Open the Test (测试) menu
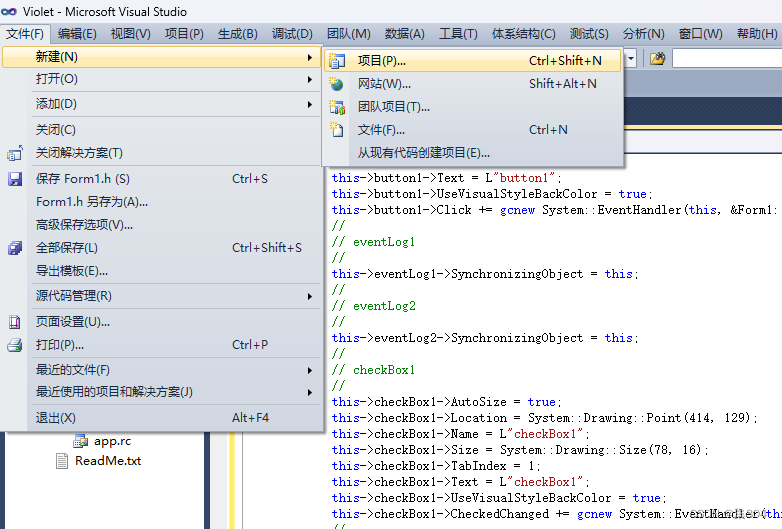This screenshot has width=782, height=529. pos(589,34)
